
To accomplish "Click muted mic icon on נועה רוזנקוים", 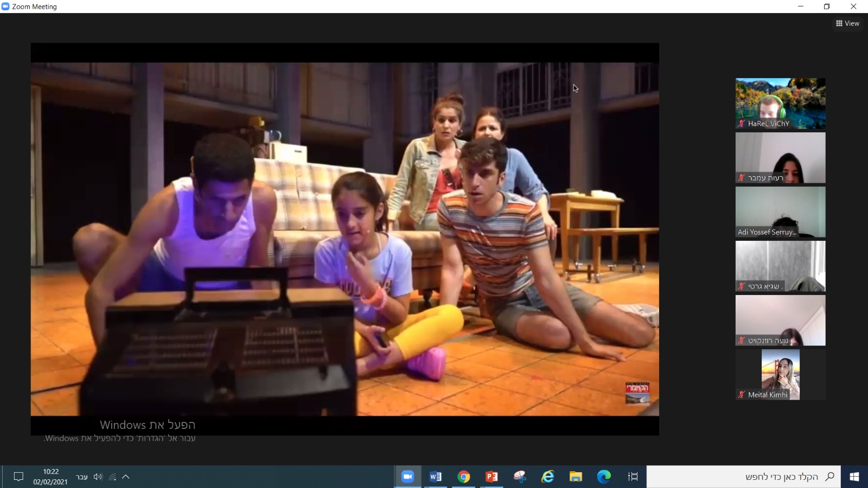I will [x=742, y=341].
